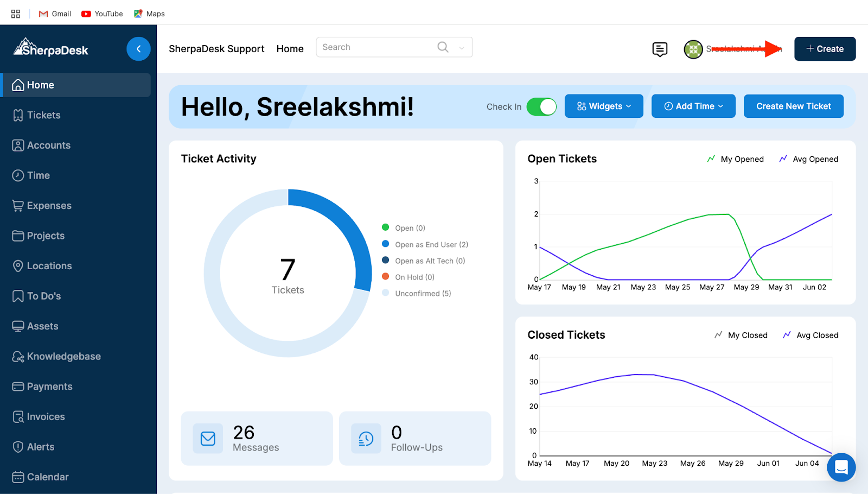Screen dimensions: 868x494
Task: Open the live chat support bubble
Action: click(x=841, y=467)
